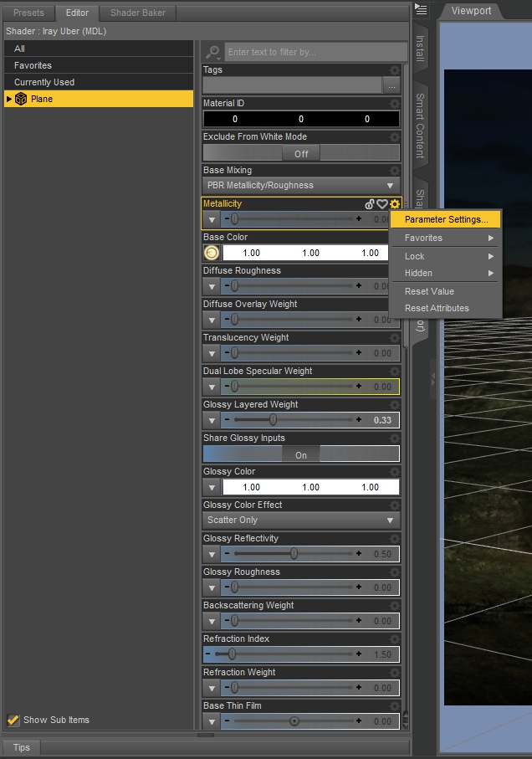Open Glossy Color Effect dropdown
Viewport: 532px width, 759px height.
301,520
